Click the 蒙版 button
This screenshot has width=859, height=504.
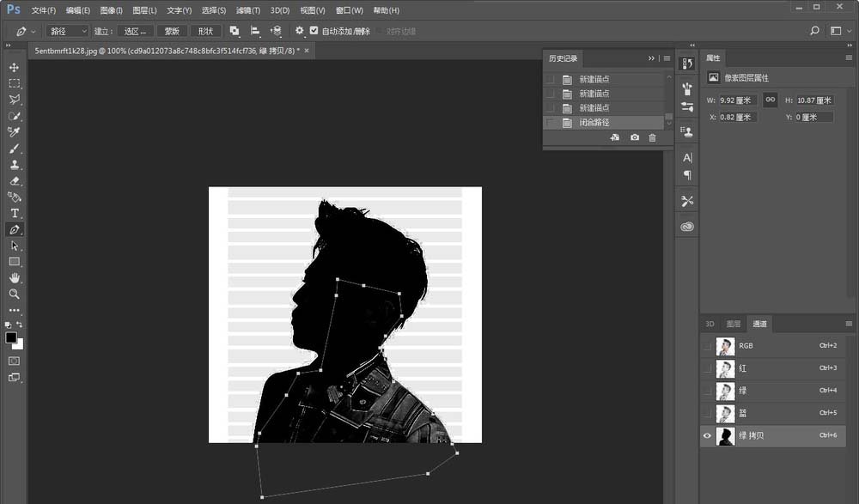click(172, 31)
